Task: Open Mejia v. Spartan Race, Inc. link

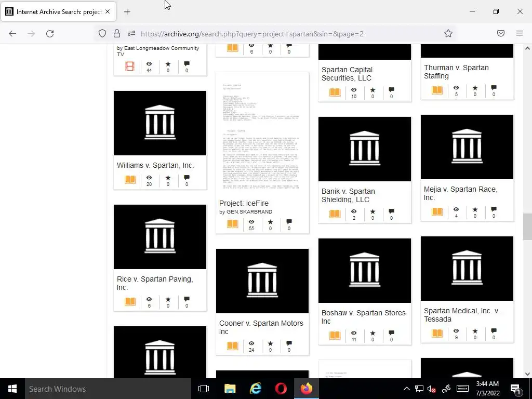Action: (x=460, y=193)
